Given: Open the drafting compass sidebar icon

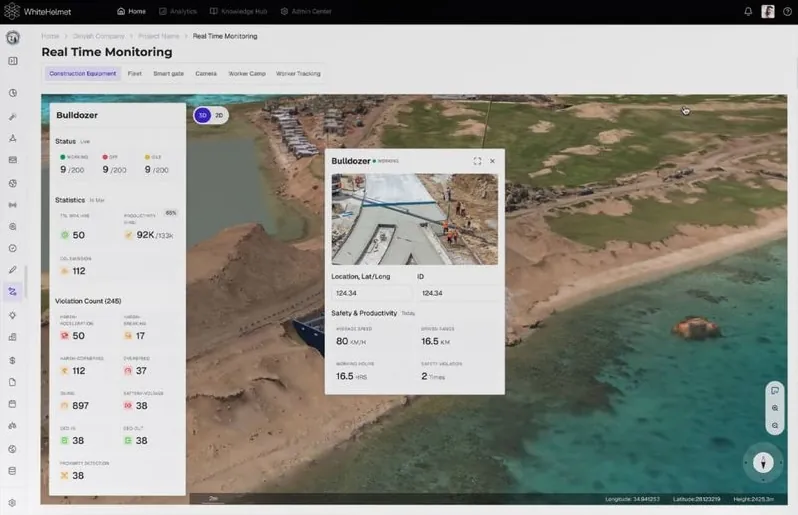Looking at the screenshot, I should pos(13,138).
